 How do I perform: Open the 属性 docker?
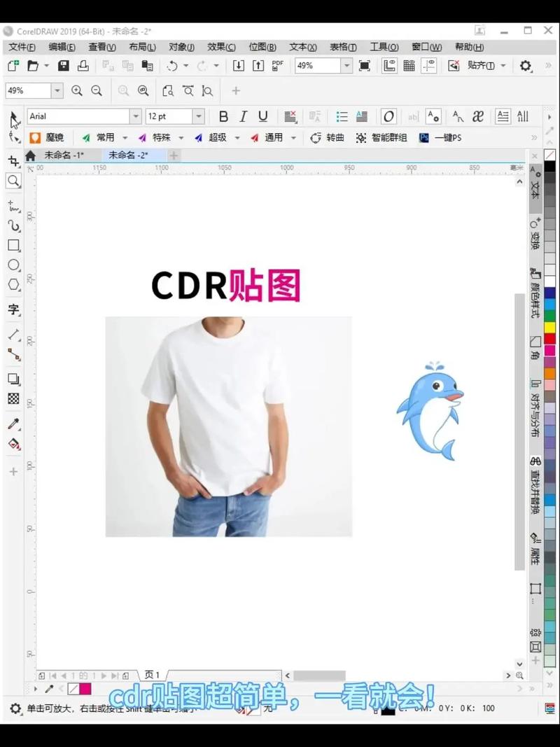534,548
